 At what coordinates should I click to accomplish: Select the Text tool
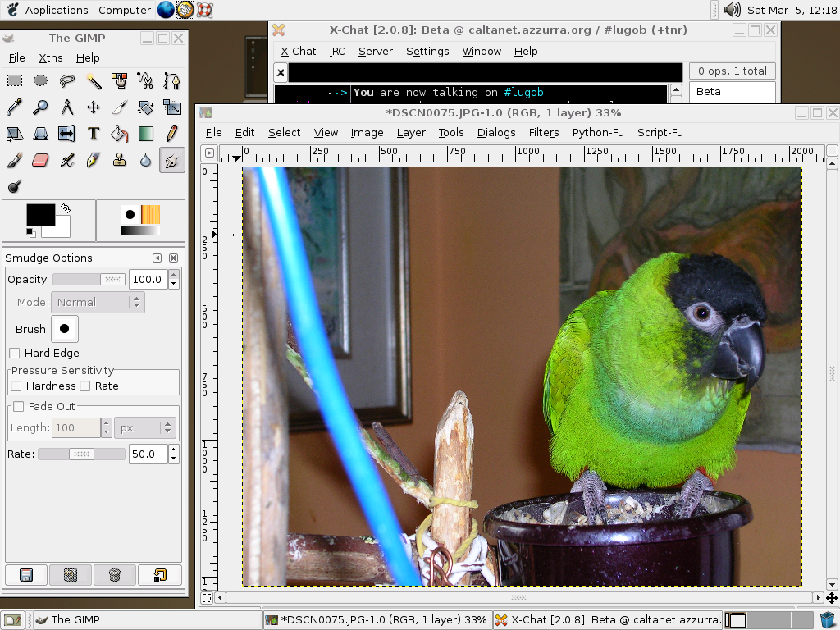click(94, 134)
